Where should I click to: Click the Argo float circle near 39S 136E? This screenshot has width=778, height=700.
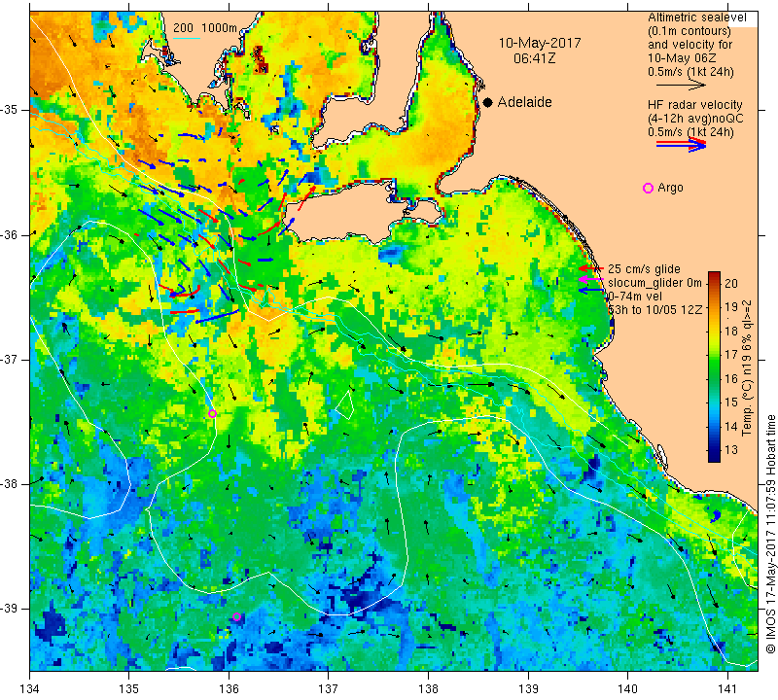tap(236, 616)
